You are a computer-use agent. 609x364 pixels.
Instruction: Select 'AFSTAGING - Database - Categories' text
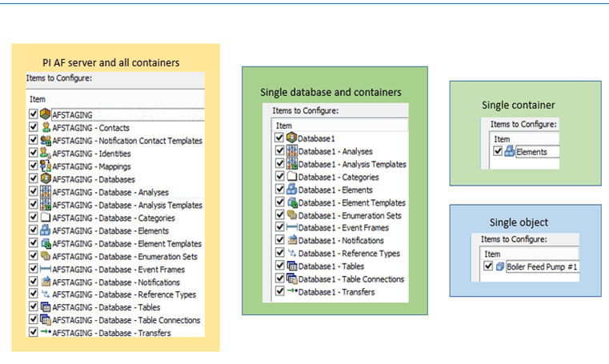(x=114, y=218)
